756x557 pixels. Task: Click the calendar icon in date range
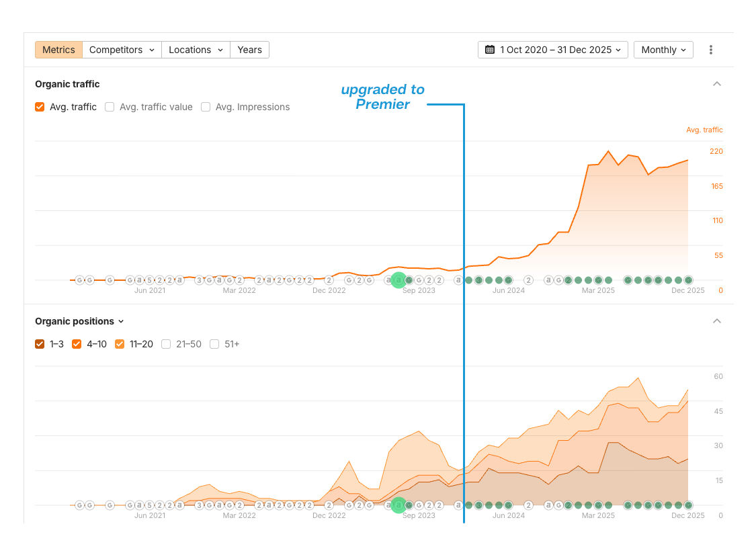coord(490,50)
